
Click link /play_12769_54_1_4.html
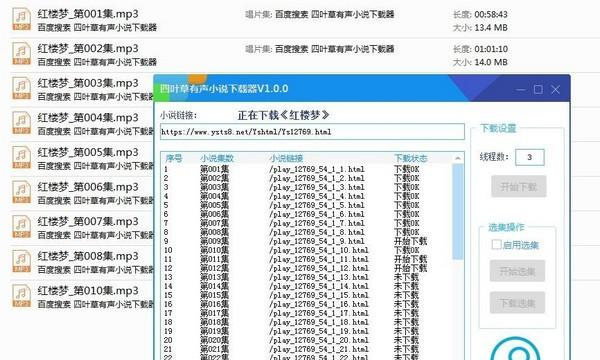click(x=317, y=196)
